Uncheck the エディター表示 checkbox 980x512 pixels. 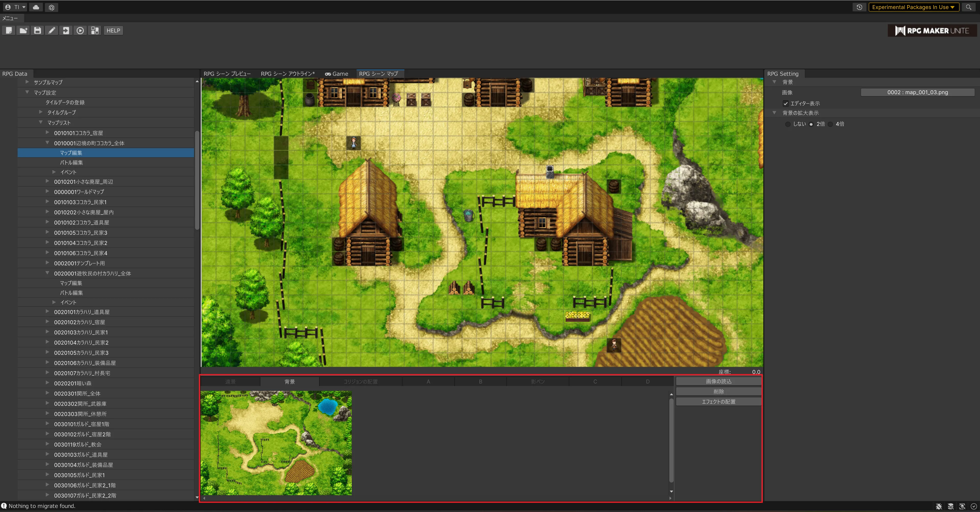point(785,103)
